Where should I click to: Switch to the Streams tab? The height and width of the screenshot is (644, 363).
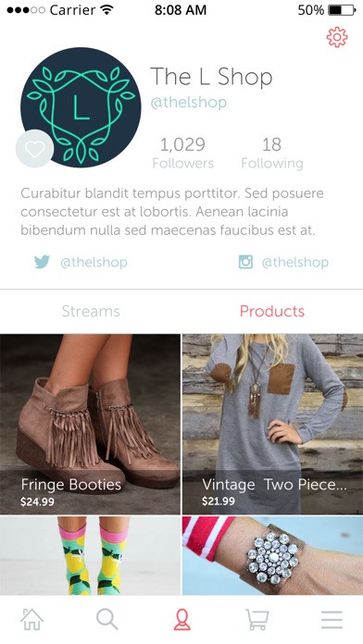click(x=91, y=311)
